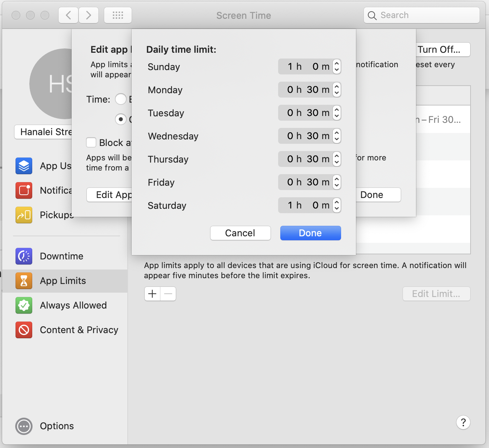Open Downtime via its purple clock icon
This screenshot has width=489, height=448.
(x=24, y=256)
